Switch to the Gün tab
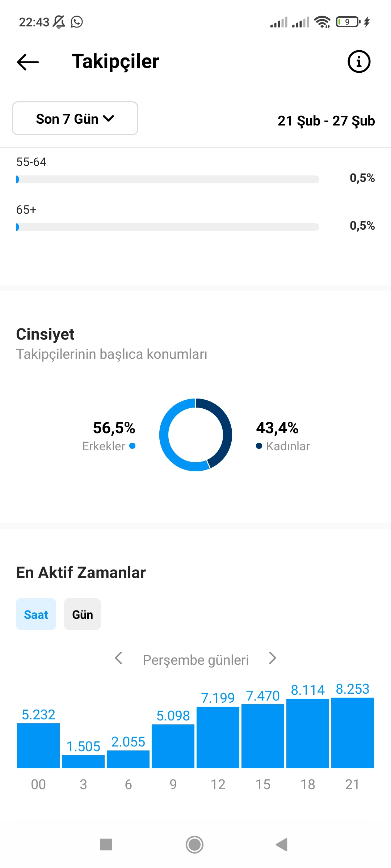Viewport: 391px width, 868px height. pyautogui.click(x=83, y=614)
